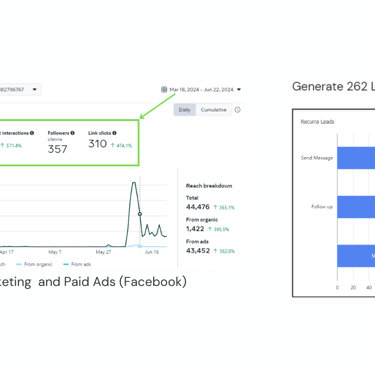
Task: Switch chart view to Cumulative
Action: 214,110
